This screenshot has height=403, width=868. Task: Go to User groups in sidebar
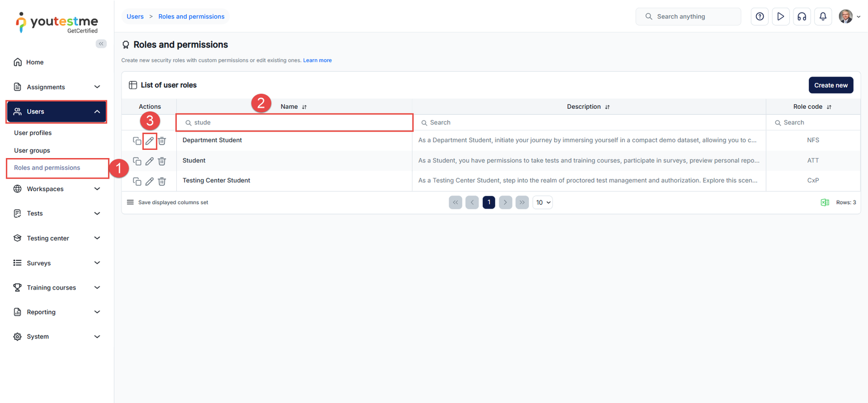coord(32,150)
